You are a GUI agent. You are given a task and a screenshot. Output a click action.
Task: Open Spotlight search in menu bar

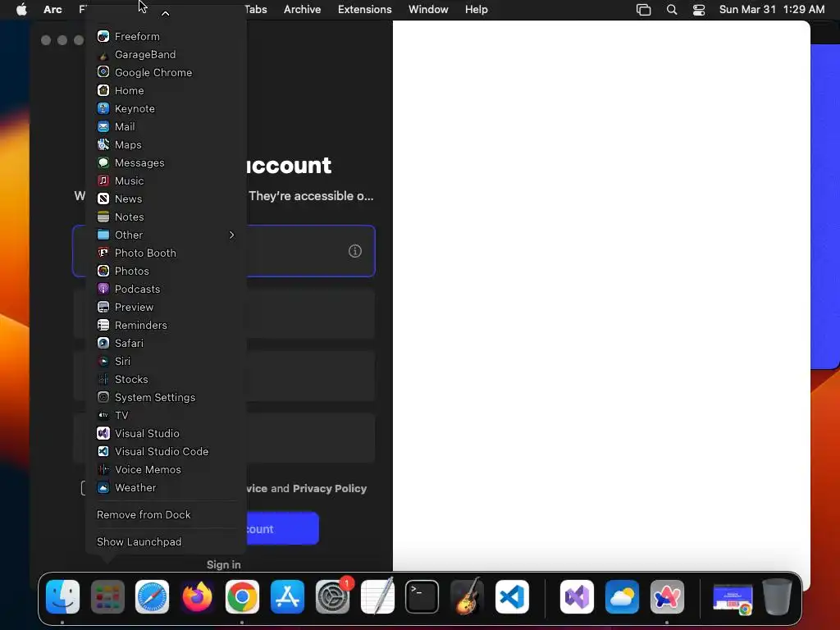coord(672,10)
